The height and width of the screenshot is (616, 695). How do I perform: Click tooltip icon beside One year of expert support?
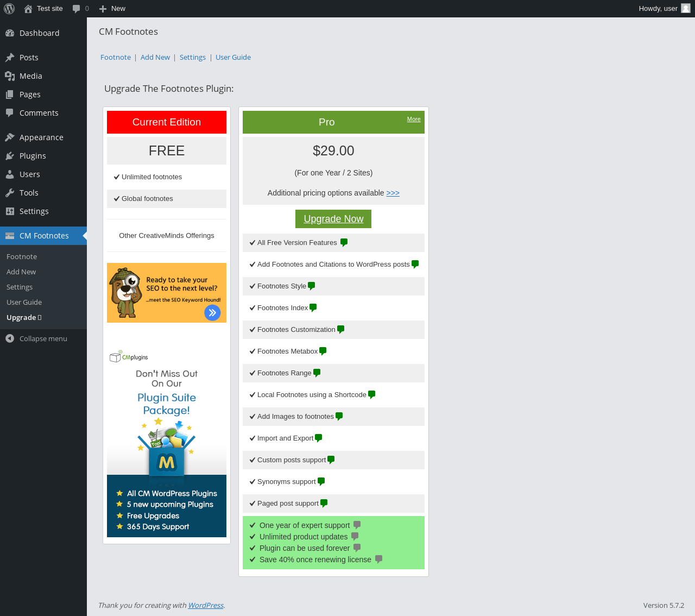click(x=357, y=525)
